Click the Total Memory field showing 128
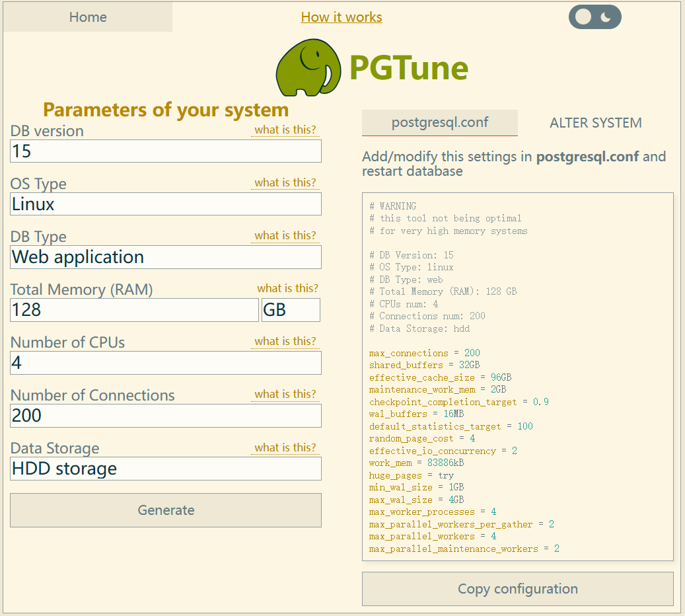 [x=134, y=310]
